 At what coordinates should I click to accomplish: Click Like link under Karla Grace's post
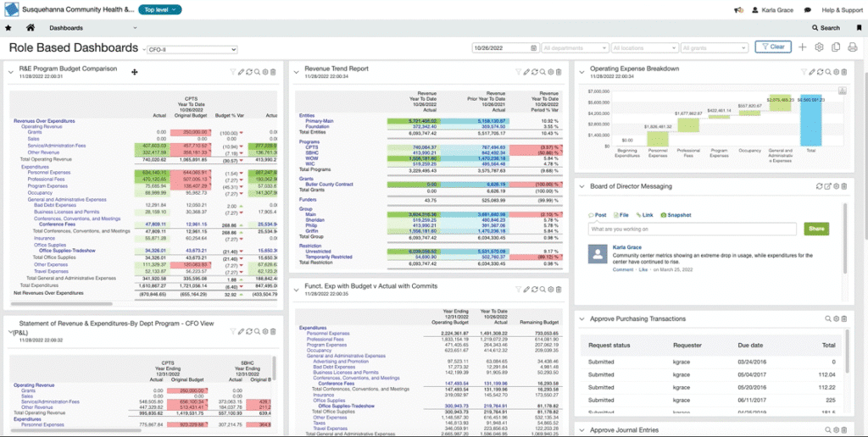tap(643, 269)
